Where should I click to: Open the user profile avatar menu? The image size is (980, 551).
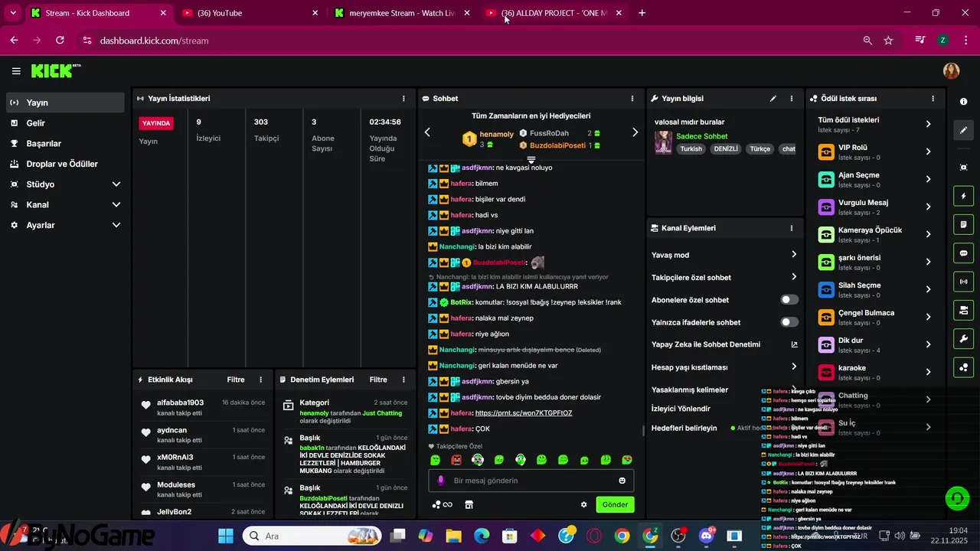click(x=951, y=71)
